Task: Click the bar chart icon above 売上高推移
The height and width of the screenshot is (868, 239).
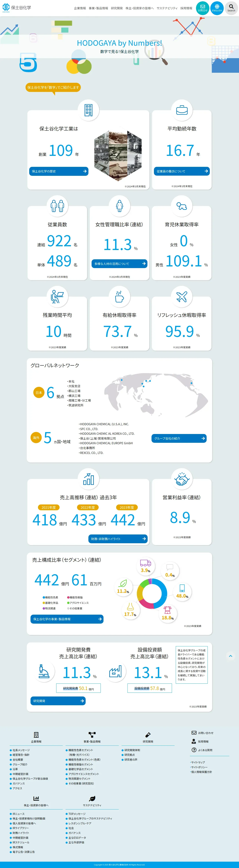Action: click(x=89, y=479)
